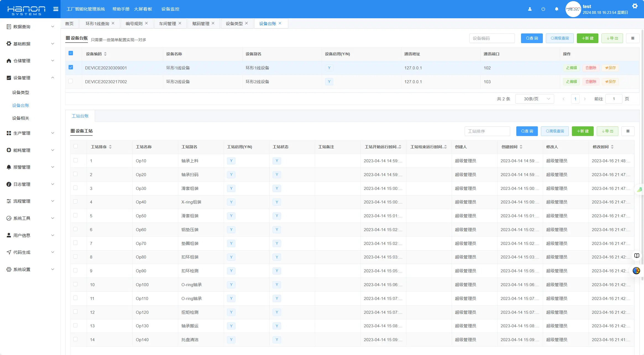Click the 设备编码 search input field
Viewport: 644px width, 355px height.
pyautogui.click(x=492, y=38)
